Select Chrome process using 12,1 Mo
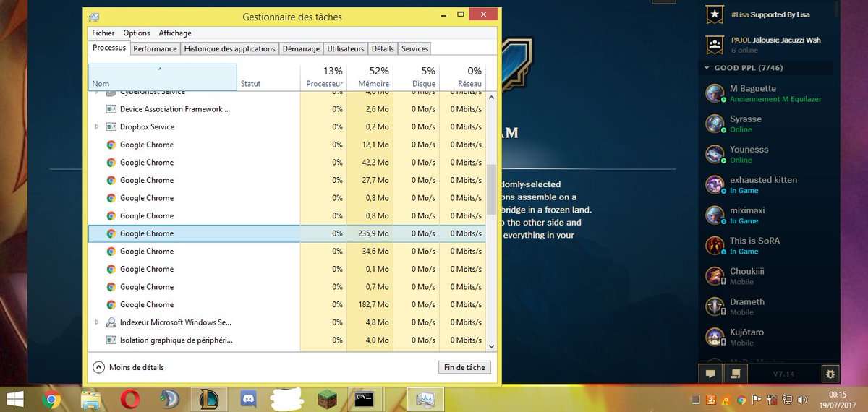Viewport: 868px width, 412px height. pos(286,145)
